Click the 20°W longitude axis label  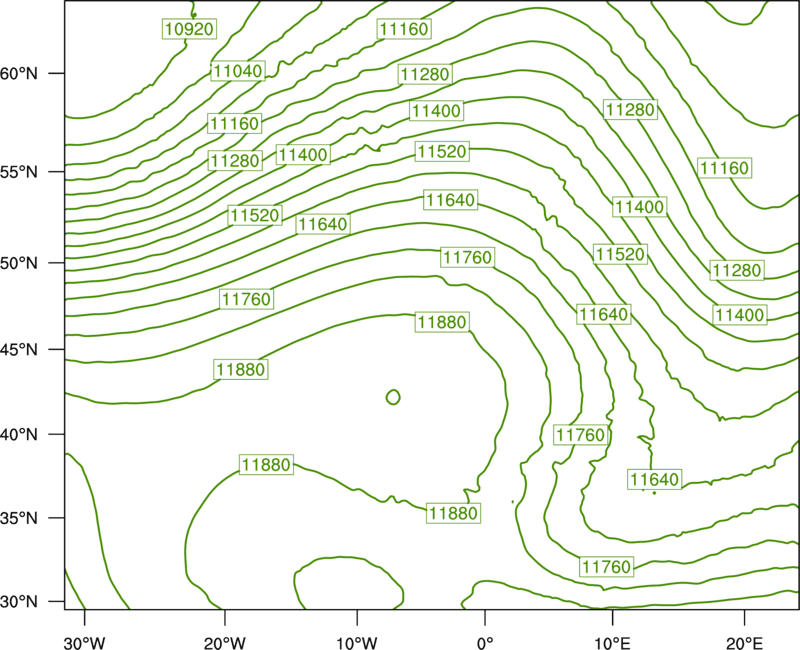point(225,643)
